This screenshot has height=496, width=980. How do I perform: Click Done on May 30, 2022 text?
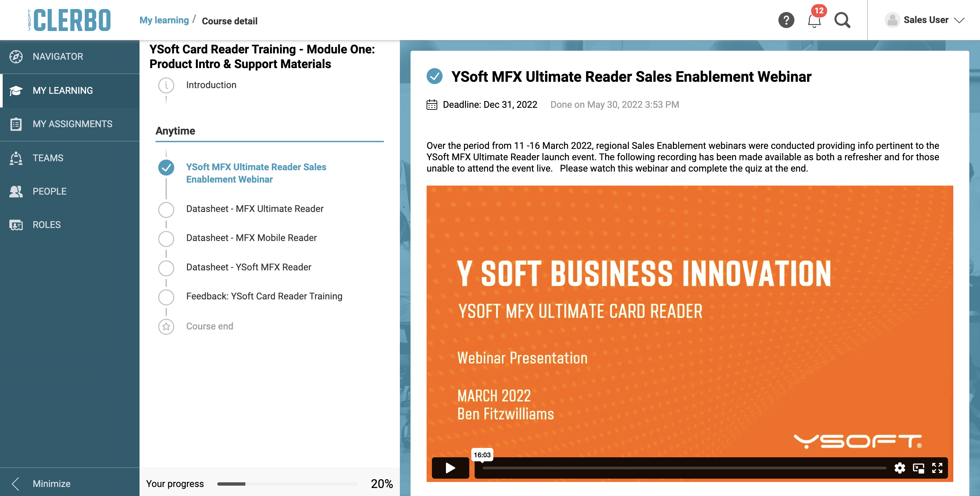point(615,104)
